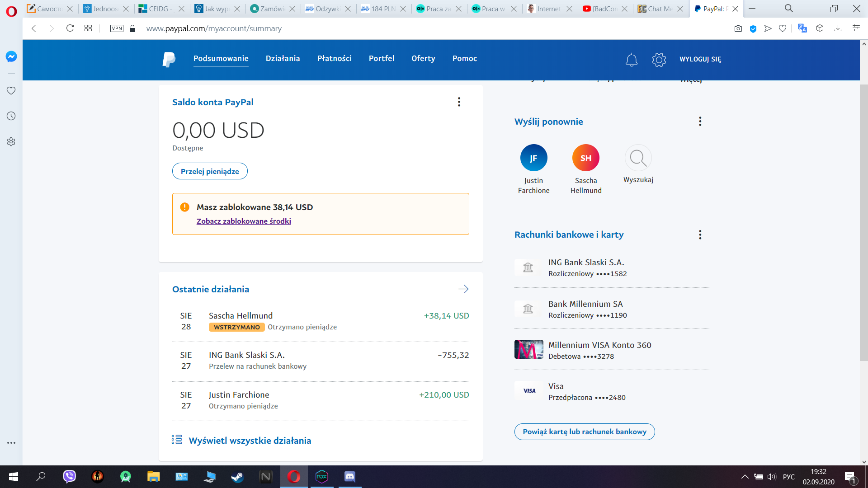Open bookmarks heart in Opera sidebar
The height and width of the screenshot is (488, 868).
[11, 90]
